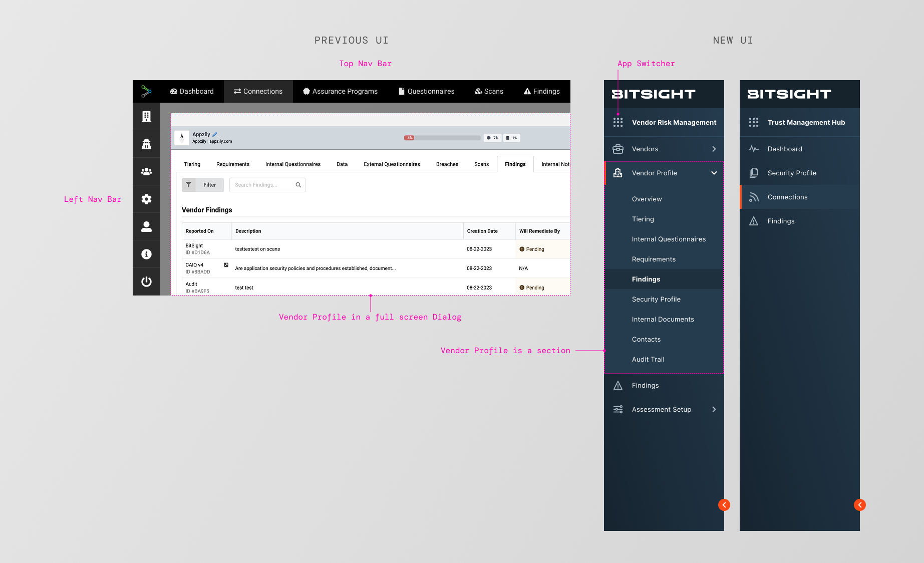The image size is (924, 563).
Task: Click the Vendors briefcase icon
Action: tap(618, 149)
